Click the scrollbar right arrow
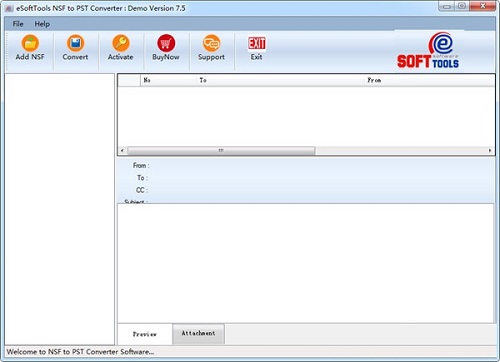 click(490, 151)
